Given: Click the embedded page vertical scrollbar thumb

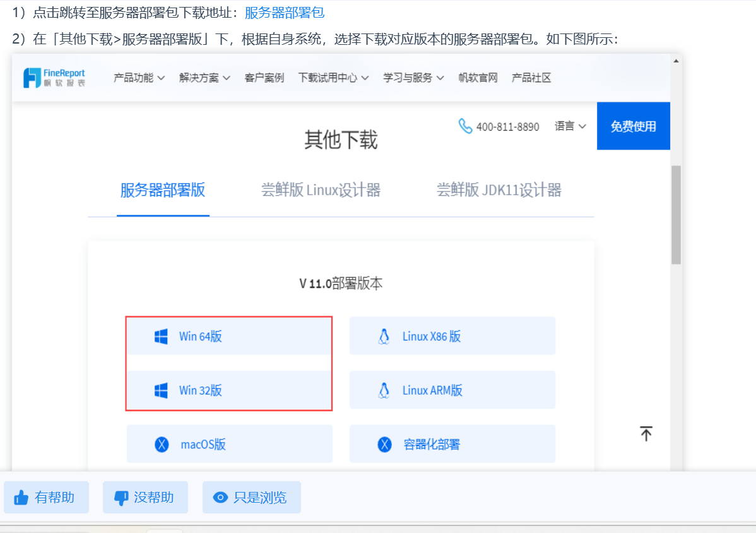Looking at the screenshot, I should [676, 215].
